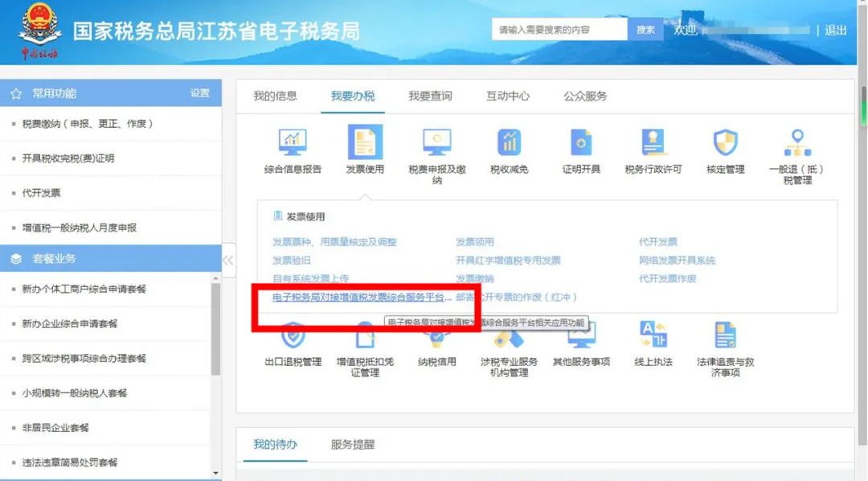Select 新办个体工商户综合申请套餐
Viewport: 868px width, 481px height.
[x=84, y=290]
